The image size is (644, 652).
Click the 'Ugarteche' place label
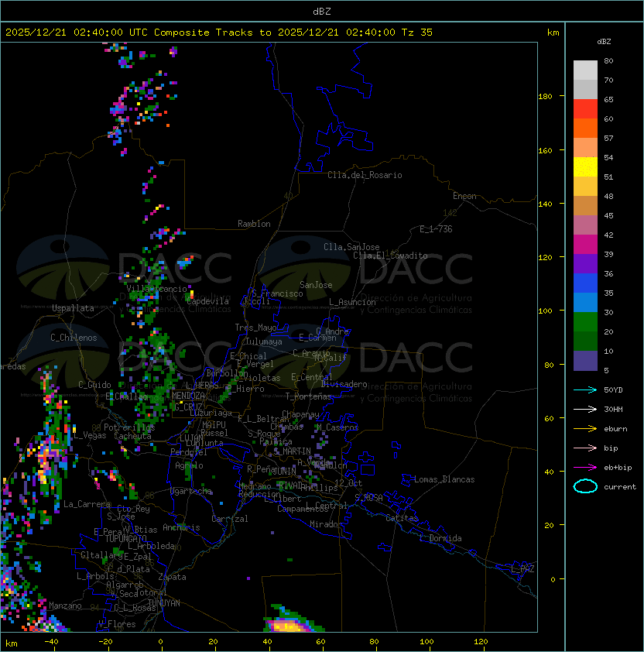point(191,492)
